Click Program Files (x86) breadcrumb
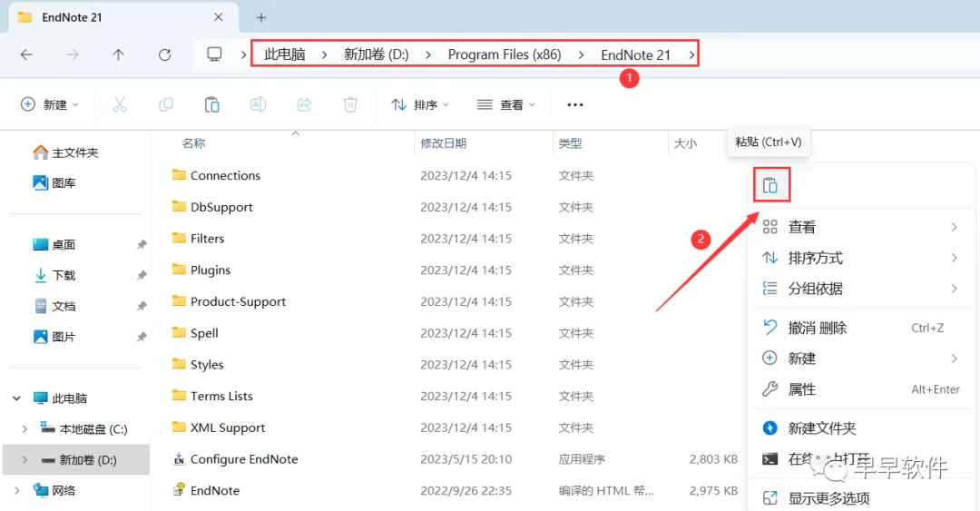Image resolution: width=980 pixels, height=511 pixels. tap(505, 55)
